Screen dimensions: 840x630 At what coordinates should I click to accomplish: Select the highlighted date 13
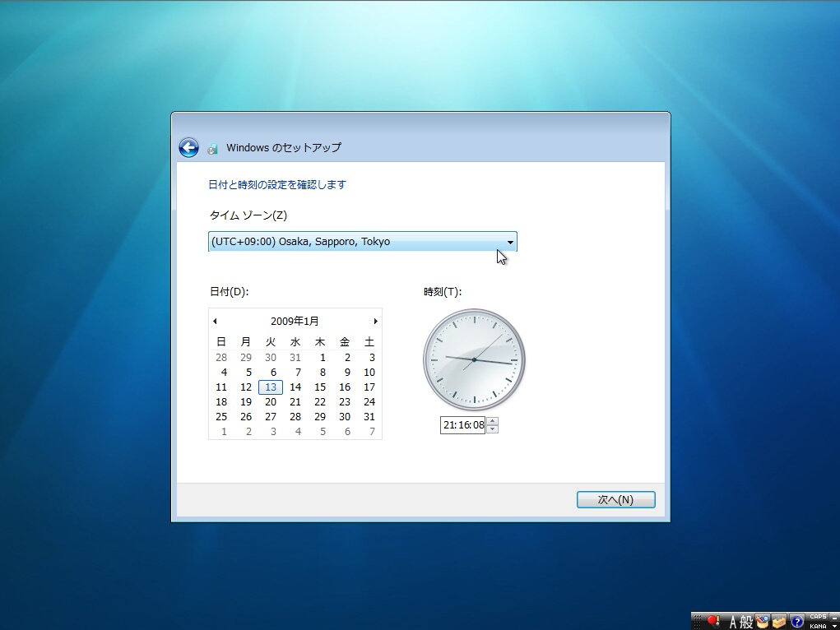[x=271, y=387]
